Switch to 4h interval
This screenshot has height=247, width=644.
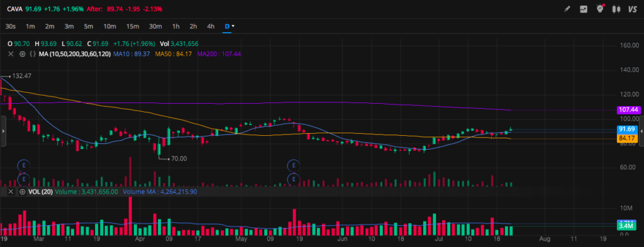pos(211,26)
